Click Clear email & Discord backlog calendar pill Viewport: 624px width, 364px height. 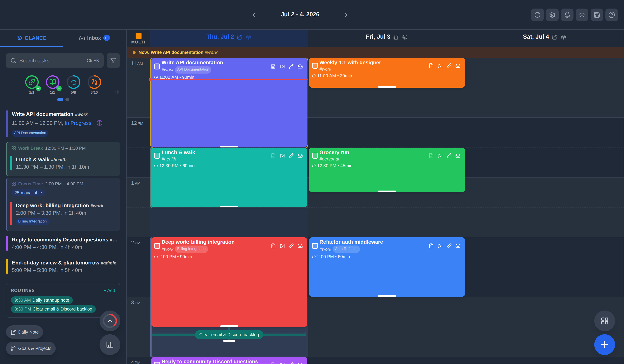click(x=229, y=334)
